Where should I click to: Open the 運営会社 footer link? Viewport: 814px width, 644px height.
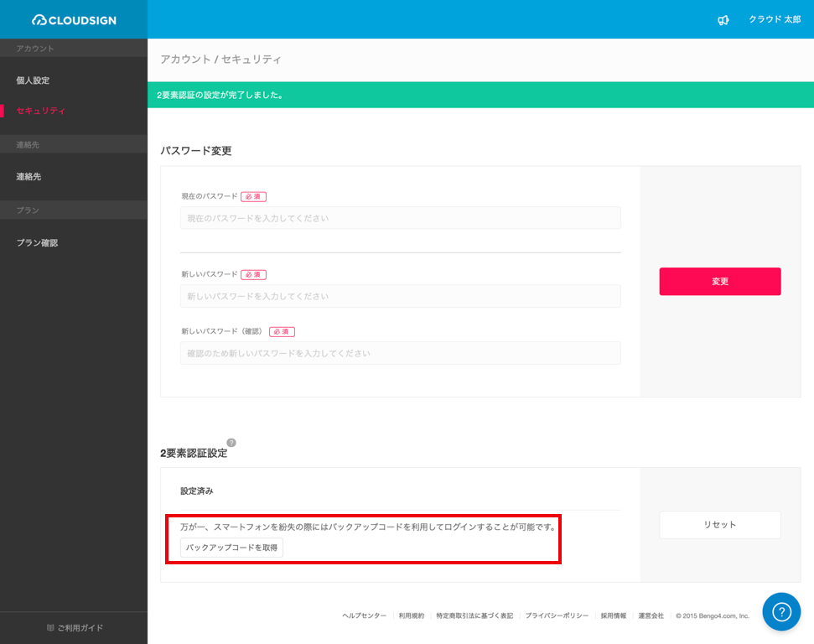[x=651, y=615]
